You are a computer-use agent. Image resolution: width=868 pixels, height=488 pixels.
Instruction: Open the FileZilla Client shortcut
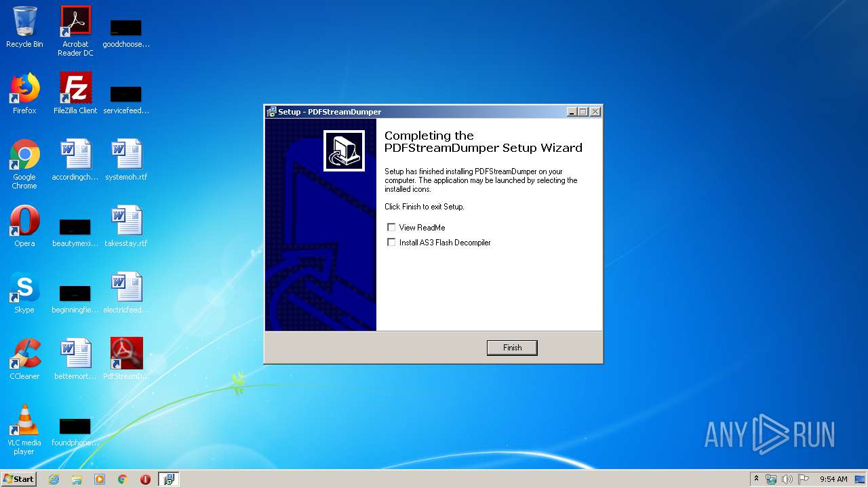(x=75, y=94)
